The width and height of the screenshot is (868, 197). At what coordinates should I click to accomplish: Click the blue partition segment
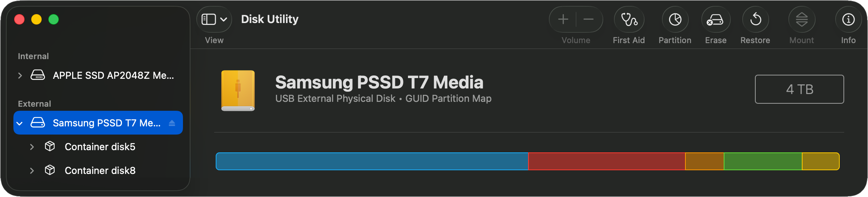[x=372, y=161]
